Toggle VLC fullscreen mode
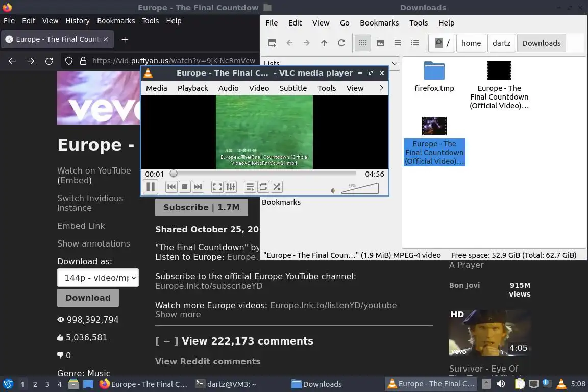Screen dimensions: 588x392 point(217,187)
